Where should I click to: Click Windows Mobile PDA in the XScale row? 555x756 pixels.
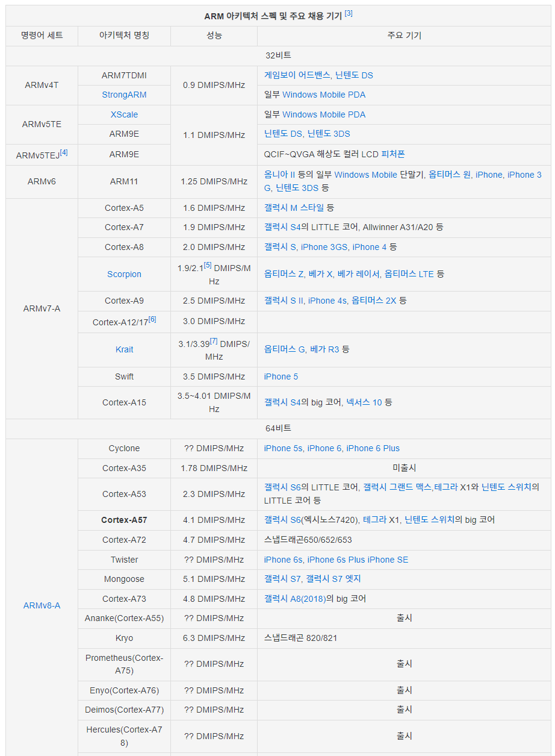coord(324,114)
